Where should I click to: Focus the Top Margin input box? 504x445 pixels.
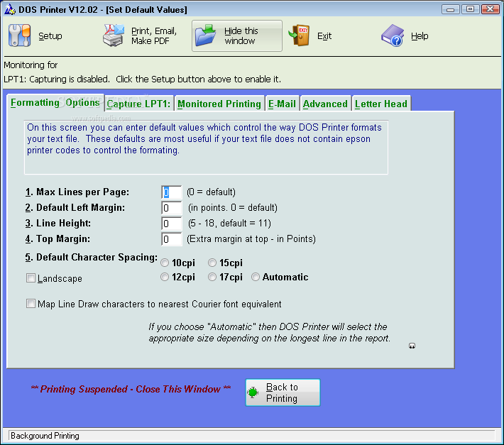172,239
